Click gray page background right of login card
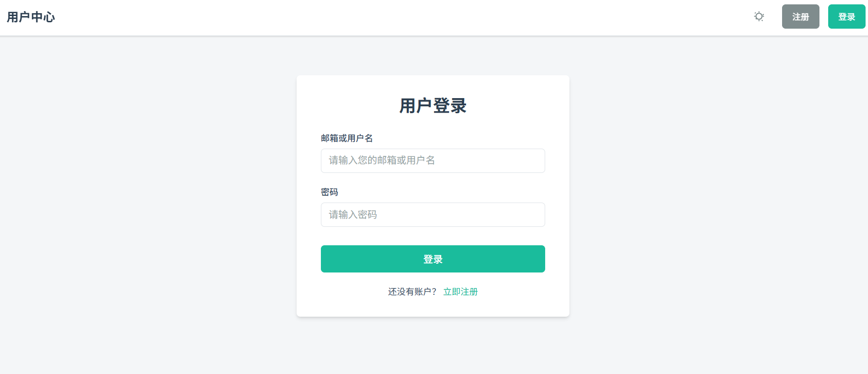This screenshot has width=868, height=374. click(718, 194)
